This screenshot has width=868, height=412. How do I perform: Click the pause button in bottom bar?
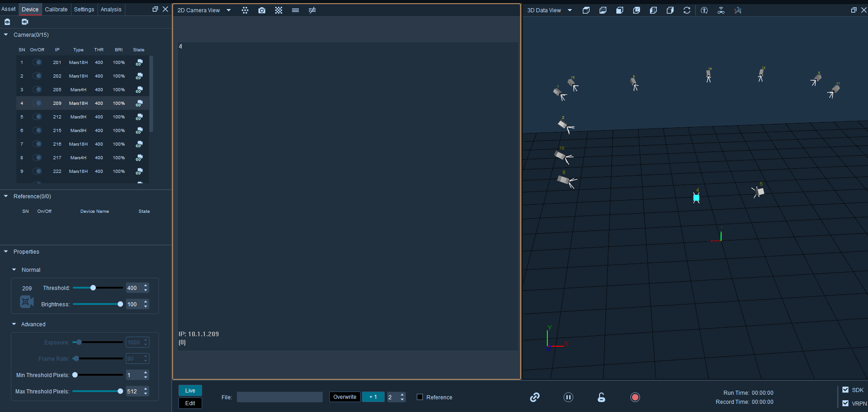pyautogui.click(x=568, y=397)
